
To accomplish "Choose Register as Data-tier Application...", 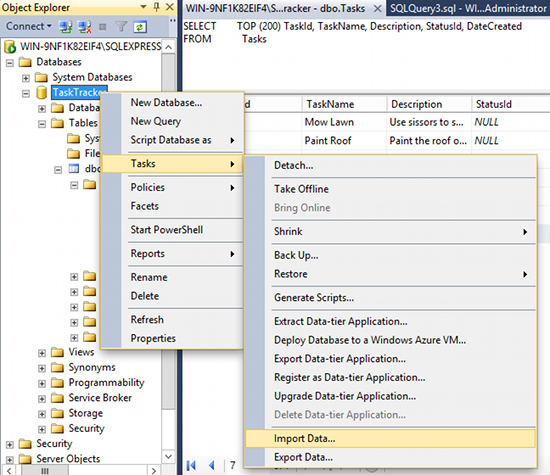I will 390,377.
